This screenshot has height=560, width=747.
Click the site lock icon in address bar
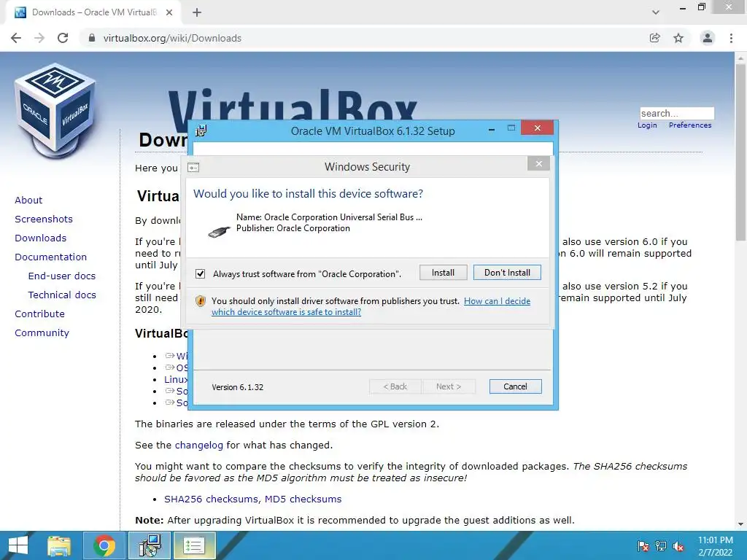coord(92,38)
